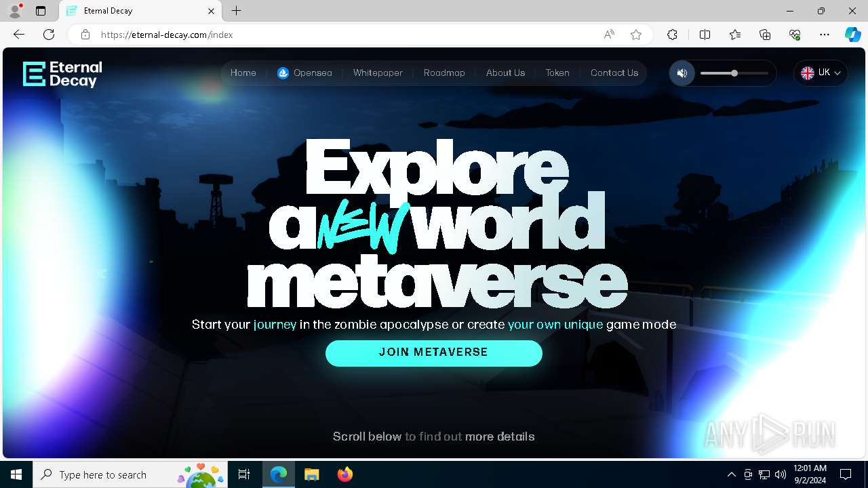This screenshot has height=488, width=868.
Task: Add page to favorites star
Action: (x=636, y=35)
